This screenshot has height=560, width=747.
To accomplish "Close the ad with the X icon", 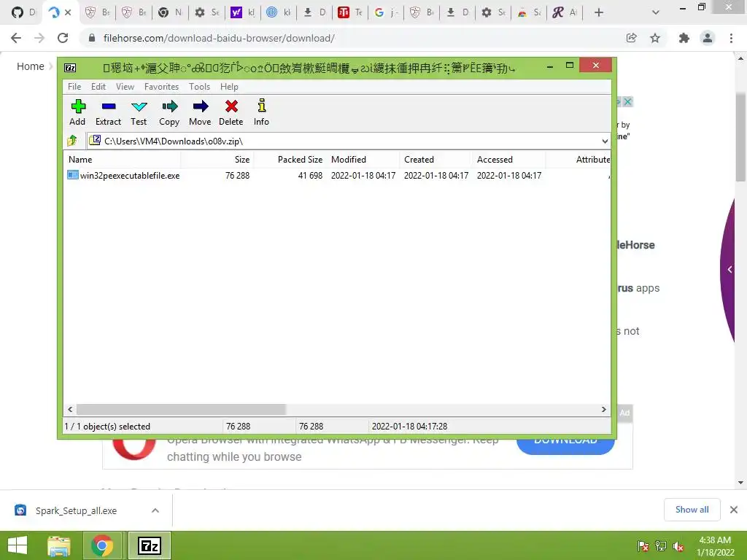I will pos(628,101).
